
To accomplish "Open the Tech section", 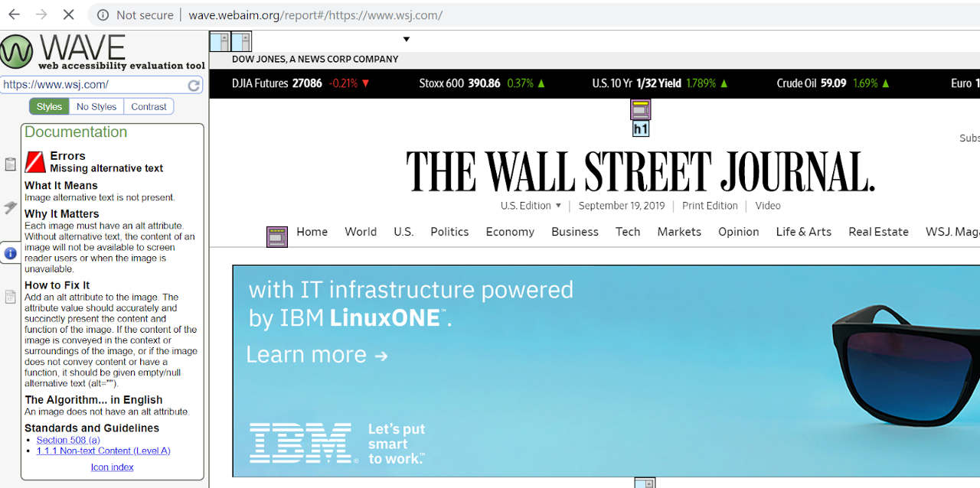I will tap(628, 232).
